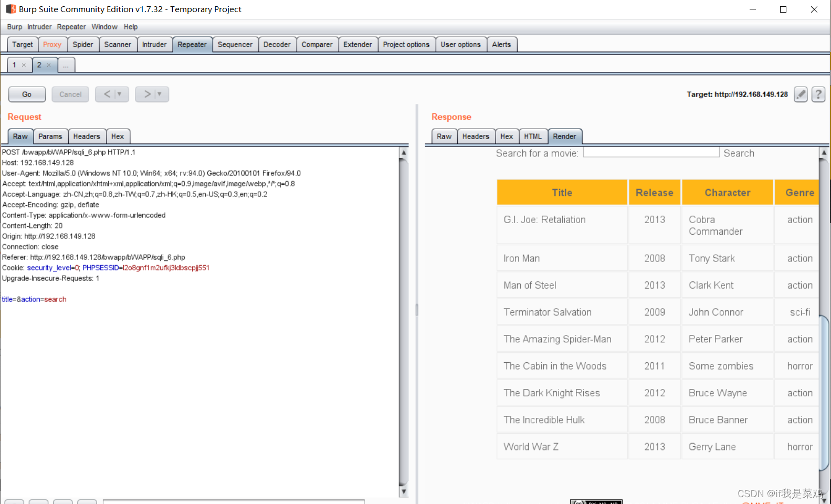This screenshot has height=504, width=831.
Task: Switch to the Intruder tool tab
Action: [154, 45]
